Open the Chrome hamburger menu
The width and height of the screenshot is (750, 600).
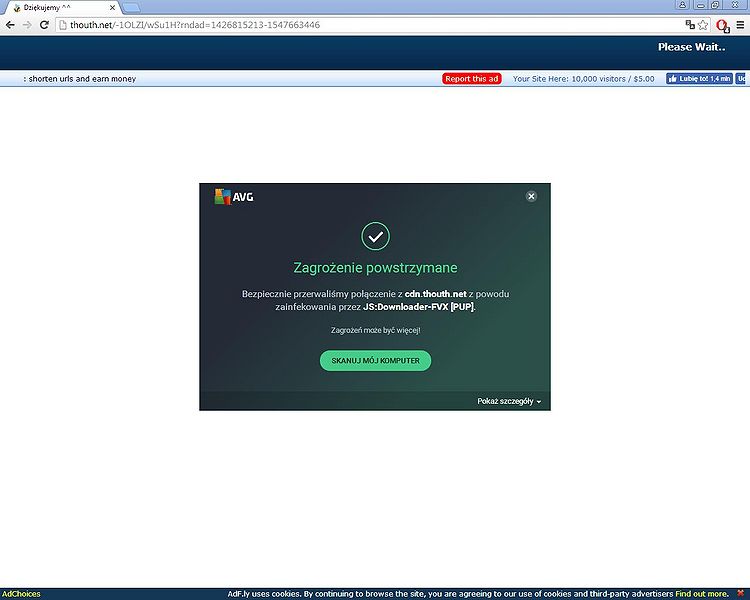[740, 25]
